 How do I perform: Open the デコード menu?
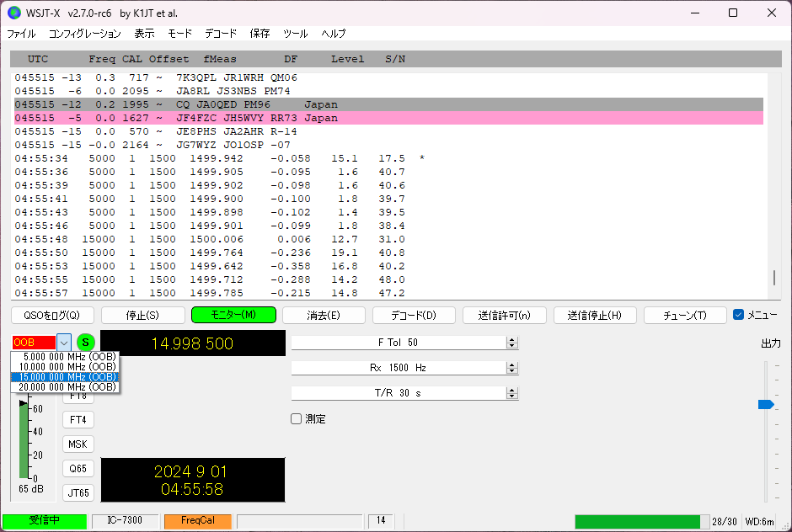point(221,34)
